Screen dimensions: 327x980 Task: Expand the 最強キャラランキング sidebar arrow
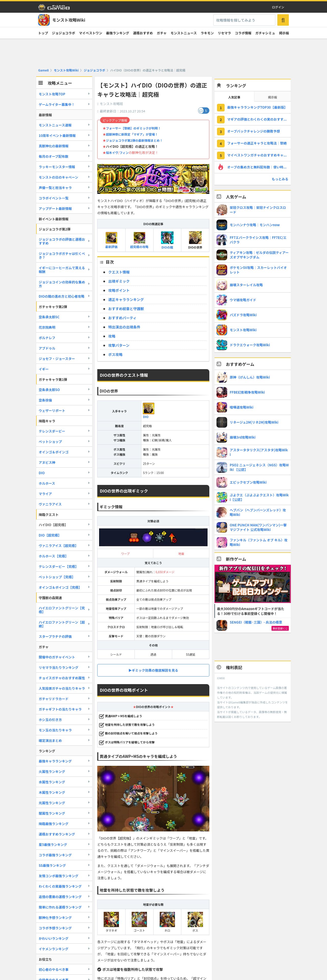89,761
